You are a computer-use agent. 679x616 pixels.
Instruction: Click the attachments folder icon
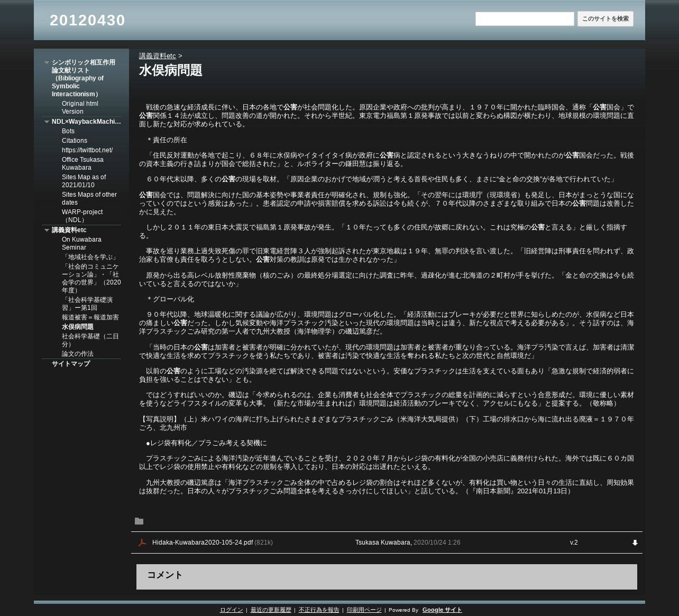(x=139, y=521)
